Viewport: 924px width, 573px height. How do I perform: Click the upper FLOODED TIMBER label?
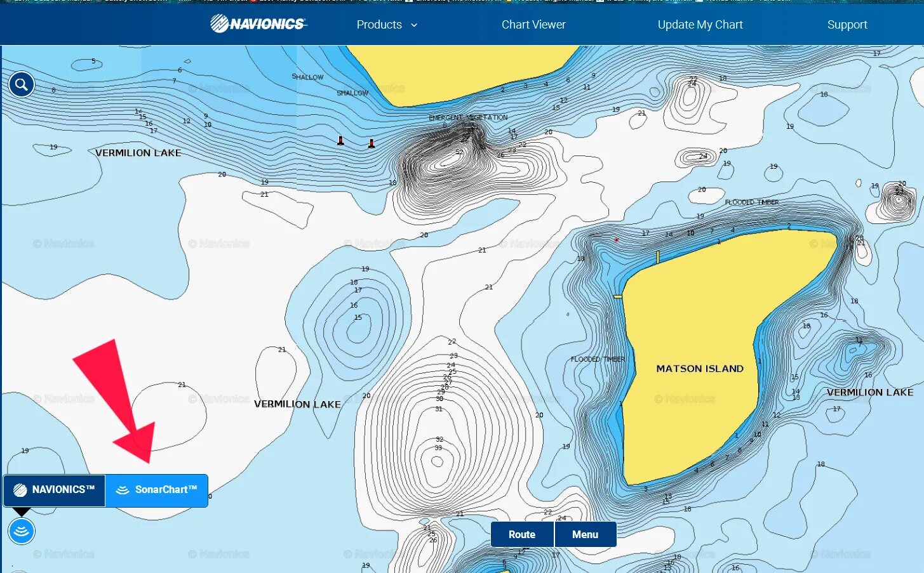click(752, 202)
